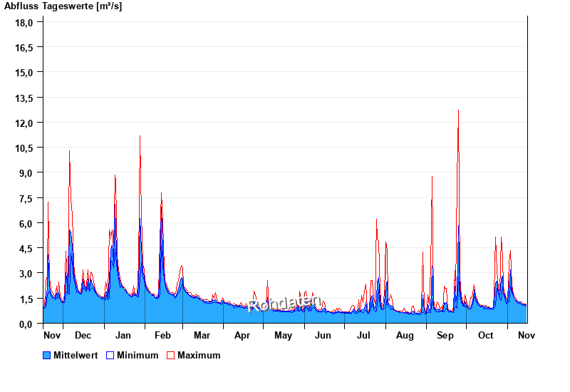The image size is (570, 392).
Task: Select the Minimum legend label
Action: pyautogui.click(x=138, y=355)
